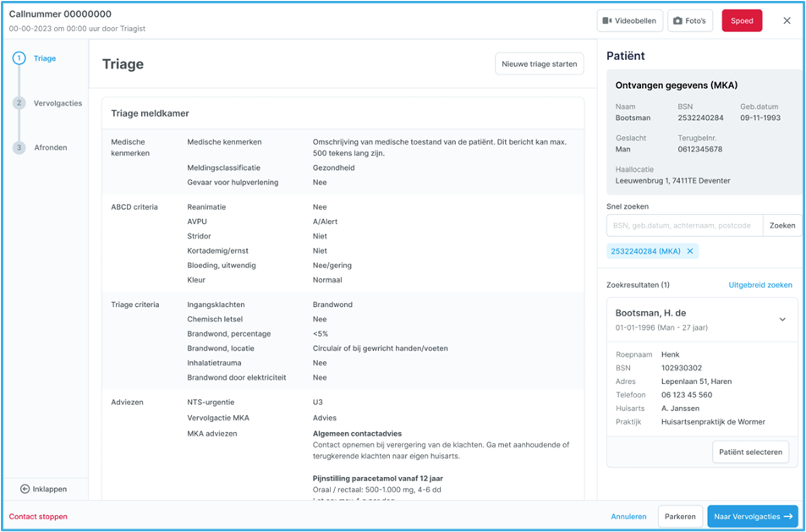Open the Foto's camera button
The image size is (806, 532).
(690, 21)
